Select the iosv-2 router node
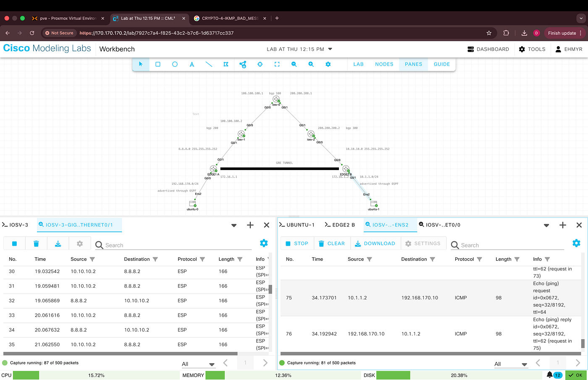The height and width of the screenshot is (380, 588). (311, 134)
